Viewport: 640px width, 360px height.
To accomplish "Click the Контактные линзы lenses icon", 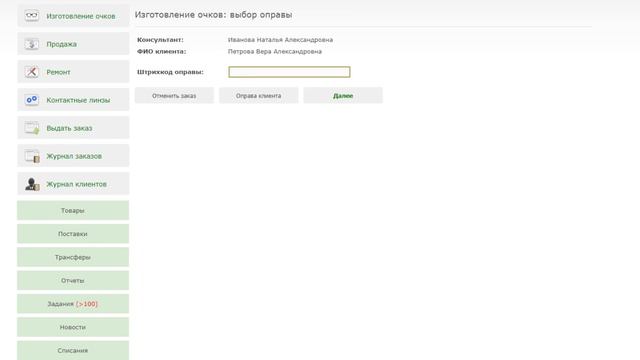I will point(31,100).
